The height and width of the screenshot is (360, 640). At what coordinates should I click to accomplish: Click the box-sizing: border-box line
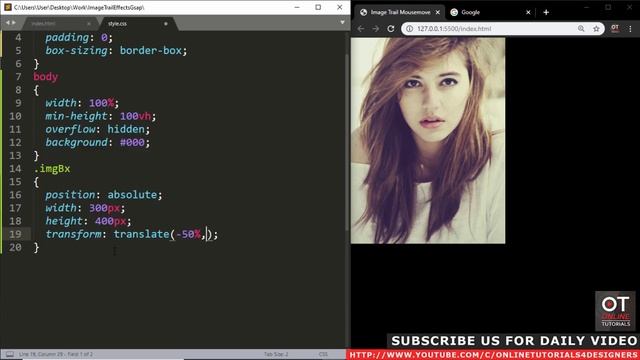pyautogui.click(x=116, y=51)
